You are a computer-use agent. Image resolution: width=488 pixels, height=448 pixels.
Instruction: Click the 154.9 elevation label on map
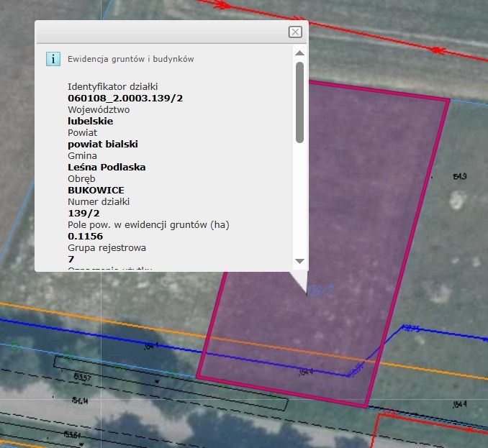click(459, 176)
